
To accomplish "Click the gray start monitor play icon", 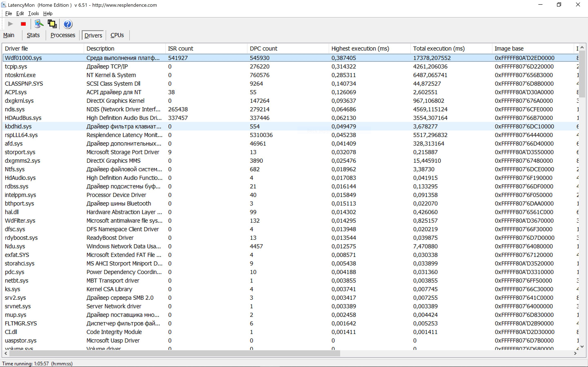I will (10, 24).
